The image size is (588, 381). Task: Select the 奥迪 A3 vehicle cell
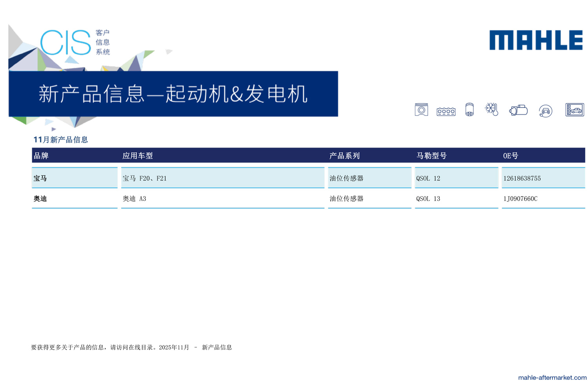(134, 199)
